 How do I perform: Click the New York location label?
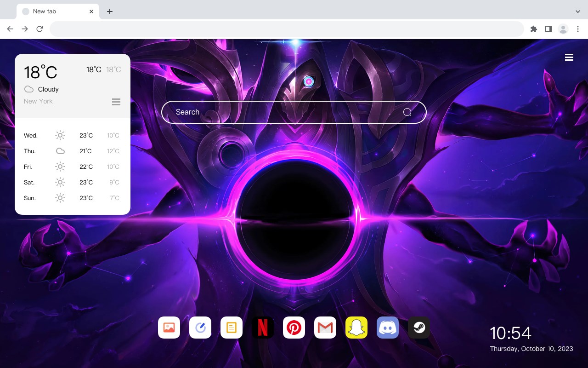click(x=38, y=101)
